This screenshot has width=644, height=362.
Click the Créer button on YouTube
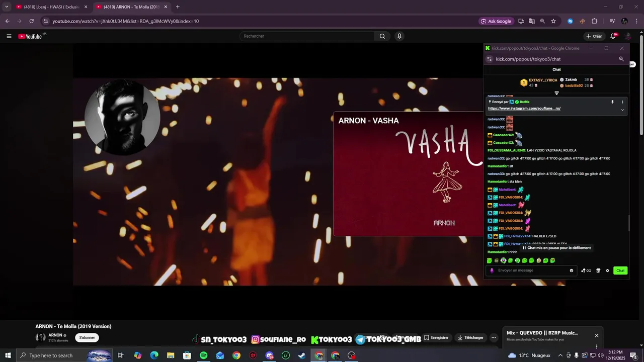(594, 36)
